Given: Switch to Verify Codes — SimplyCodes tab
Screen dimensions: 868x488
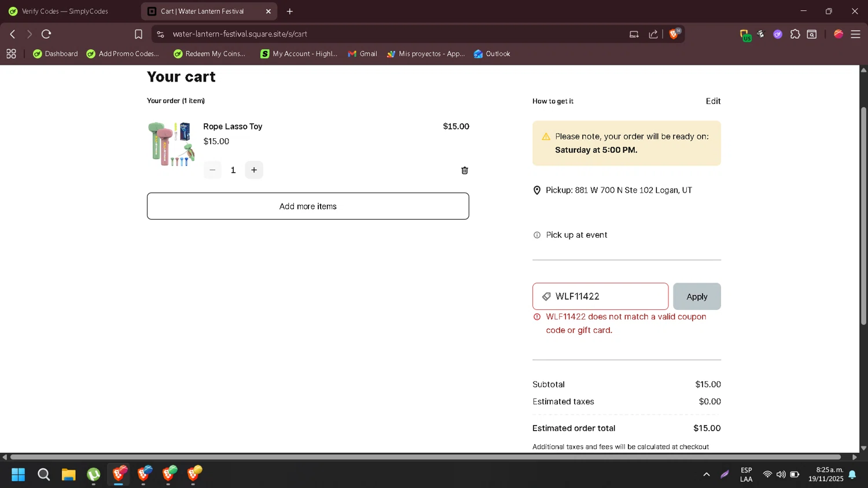Looking at the screenshot, I should click(x=65, y=11).
